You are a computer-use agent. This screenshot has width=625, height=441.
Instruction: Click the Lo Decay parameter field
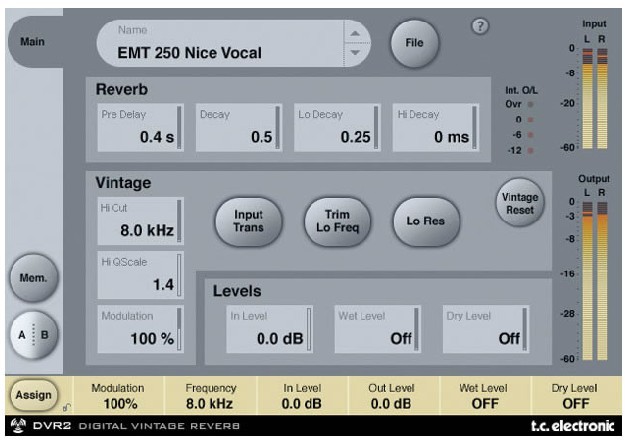pyautogui.click(x=335, y=127)
